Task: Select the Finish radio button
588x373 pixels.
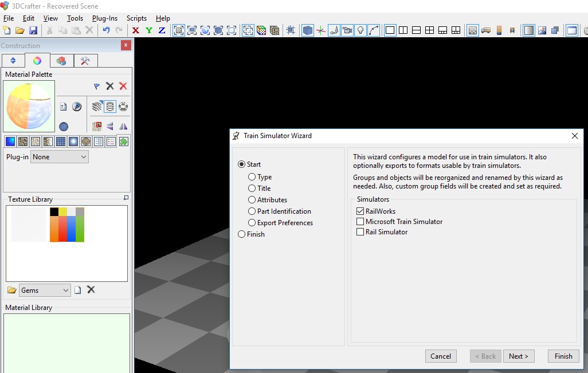Action: (x=241, y=234)
